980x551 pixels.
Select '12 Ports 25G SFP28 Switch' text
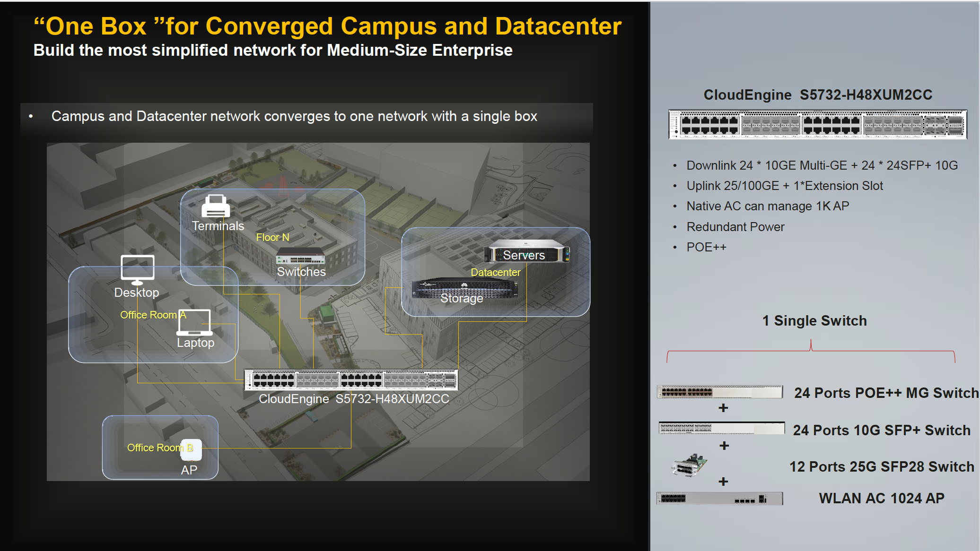coord(882,466)
